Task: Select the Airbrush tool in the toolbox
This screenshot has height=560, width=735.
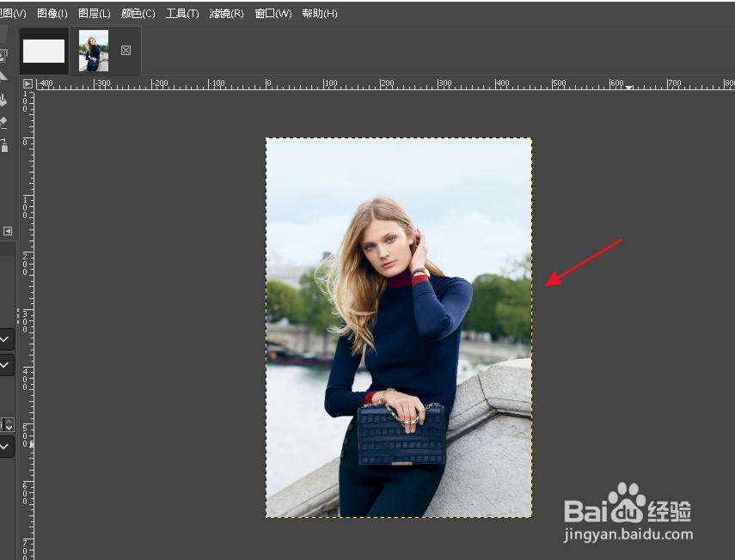Action: point(3,146)
